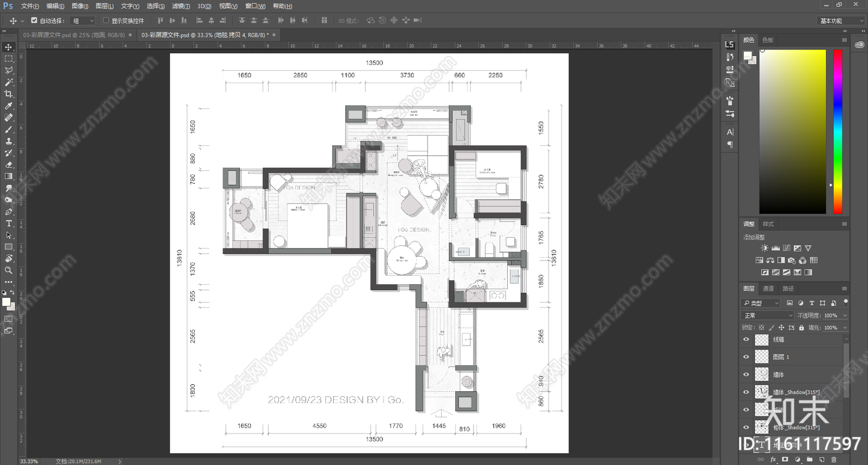Add a Levels adjustment

tap(776, 248)
